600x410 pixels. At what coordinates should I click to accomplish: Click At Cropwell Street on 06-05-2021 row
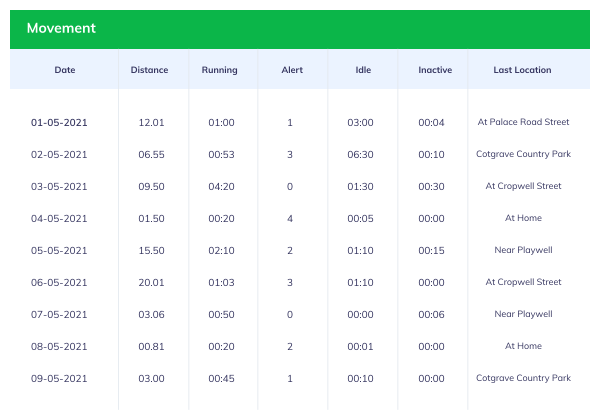523,282
